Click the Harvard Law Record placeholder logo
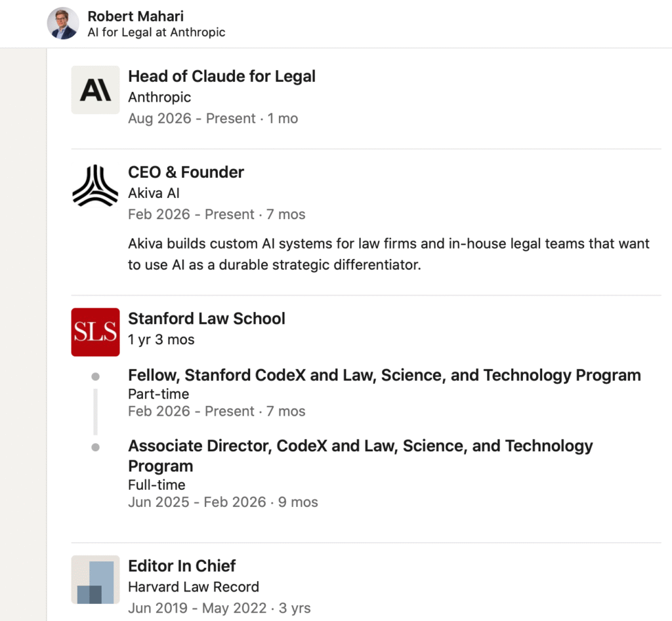This screenshot has height=621, width=672. pos(95,580)
